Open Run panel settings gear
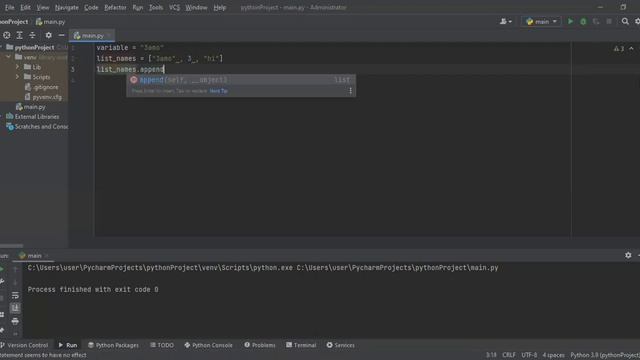 628,255
